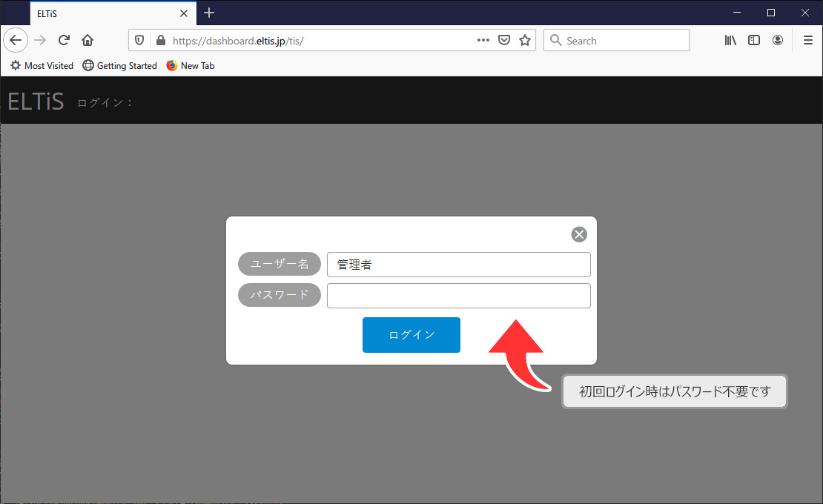Close the ELTiS tab
The image size is (823, 504).
pos(184,13)
